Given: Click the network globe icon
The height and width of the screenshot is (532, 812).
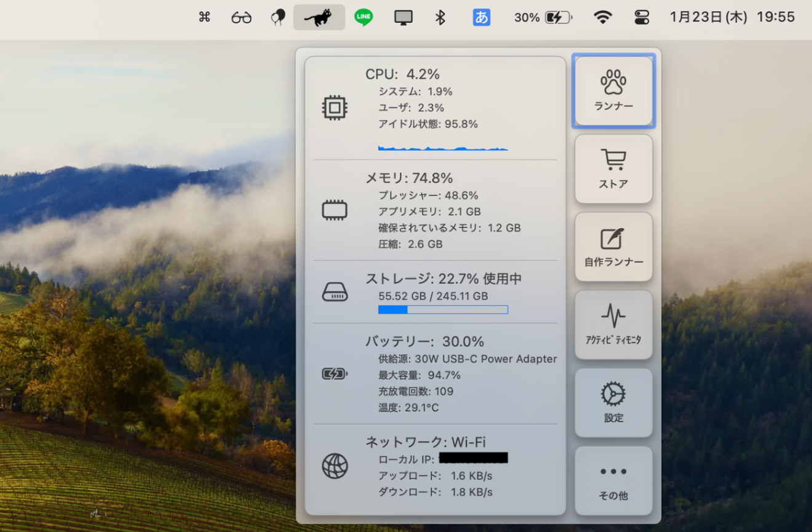Looking at the screenshot, I should [x=335, y=466].
